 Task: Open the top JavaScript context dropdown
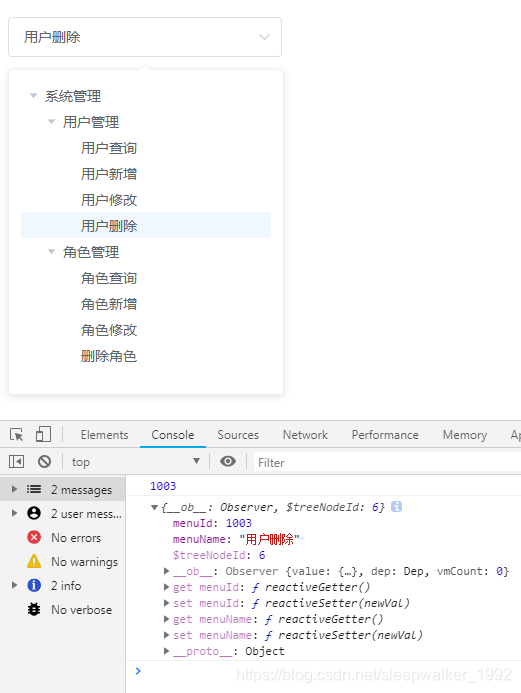click(136, 462)
